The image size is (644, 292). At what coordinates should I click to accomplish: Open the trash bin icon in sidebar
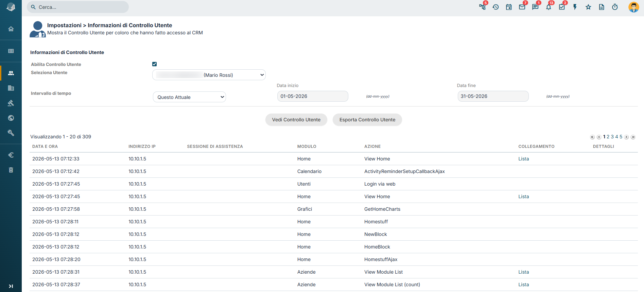[x=11, y=170]
